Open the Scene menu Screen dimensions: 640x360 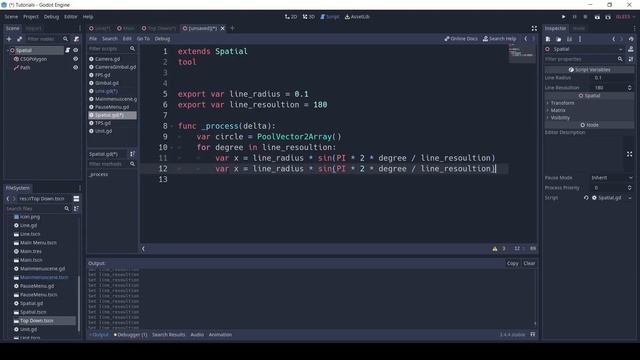coord(11,17)
